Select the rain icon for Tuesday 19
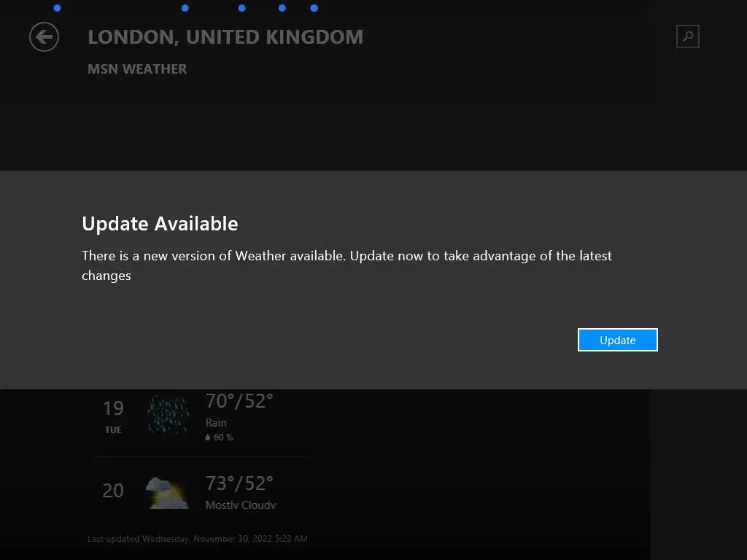Viewport: 747px width, 560px height. (168, 414)
